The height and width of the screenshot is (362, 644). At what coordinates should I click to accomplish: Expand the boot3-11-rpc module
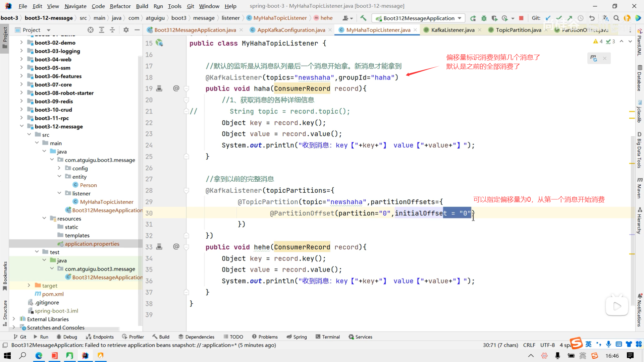(21, 118)
